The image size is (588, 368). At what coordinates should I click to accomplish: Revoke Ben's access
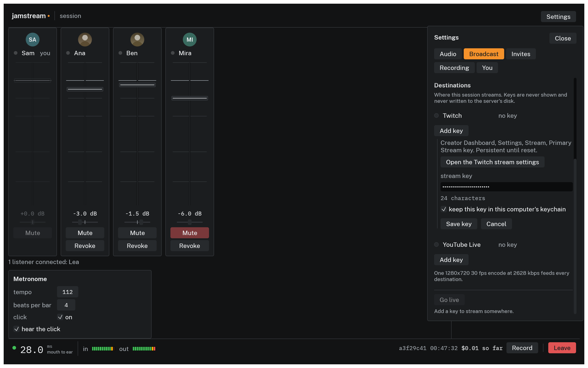(137, 246)
